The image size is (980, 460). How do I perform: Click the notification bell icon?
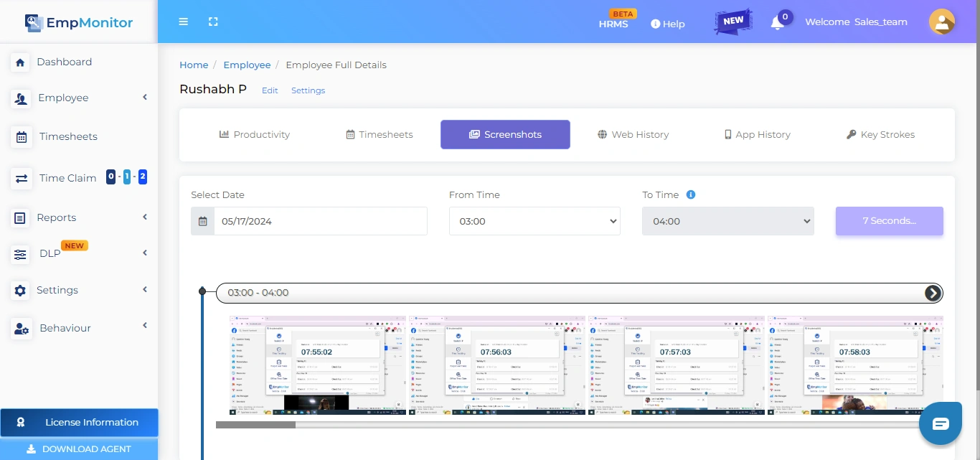[x=777, y=23]
